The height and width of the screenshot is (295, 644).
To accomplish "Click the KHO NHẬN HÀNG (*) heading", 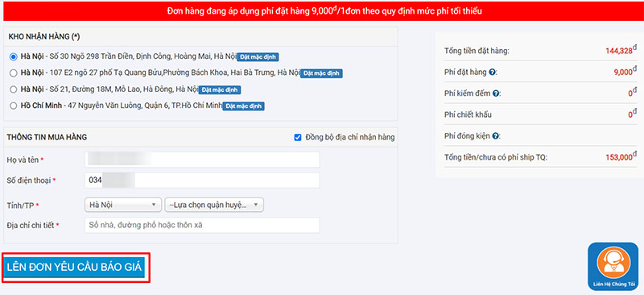I will click(x=44, y=36).
